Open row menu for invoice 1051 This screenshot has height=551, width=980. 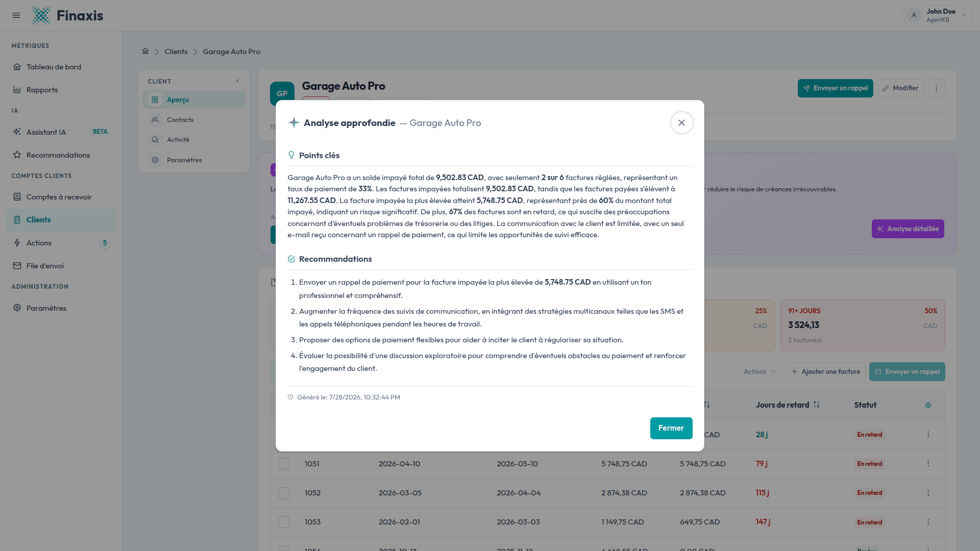(928, 464)
